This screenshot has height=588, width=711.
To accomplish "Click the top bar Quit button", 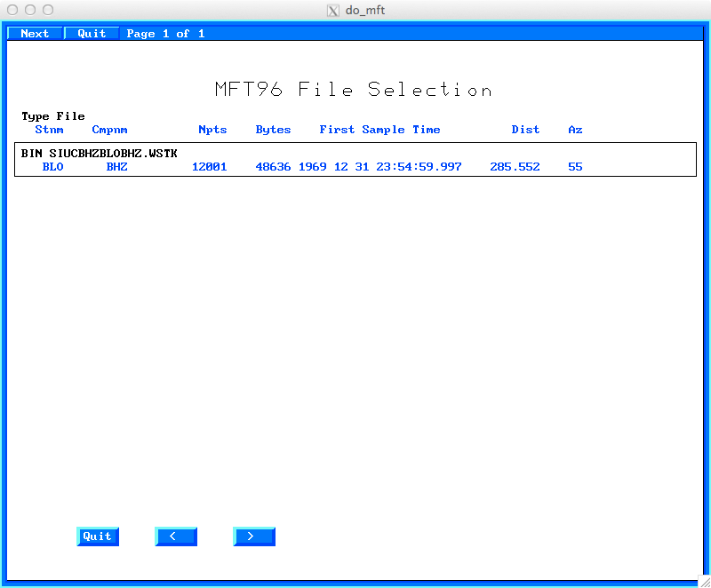I will [x=92, y=34].
